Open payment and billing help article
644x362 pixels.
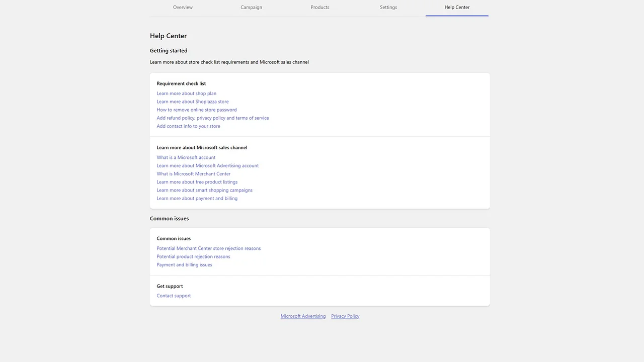point(197,198)
